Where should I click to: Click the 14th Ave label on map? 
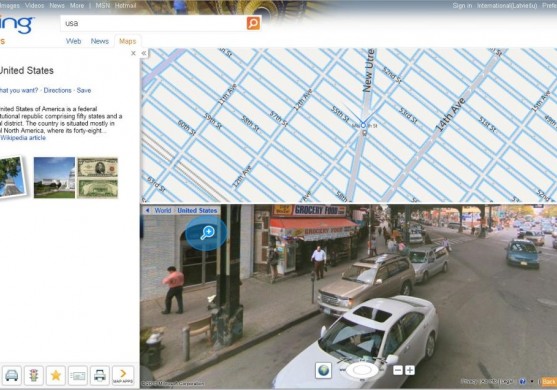pyautogui.click(x=450, y=114)
